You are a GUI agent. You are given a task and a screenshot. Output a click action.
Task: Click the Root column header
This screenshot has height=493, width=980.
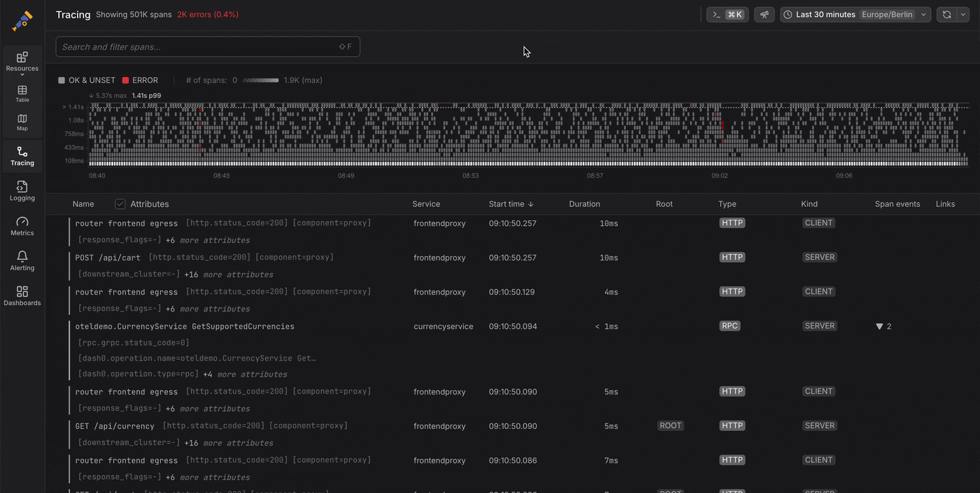pyautogui.click(x=664, y=204)
